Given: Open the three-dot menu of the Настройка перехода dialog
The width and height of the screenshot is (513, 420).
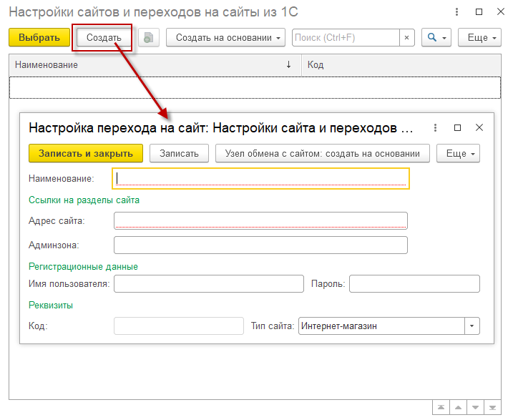Looking at the screenshot, I should (435, 127).
